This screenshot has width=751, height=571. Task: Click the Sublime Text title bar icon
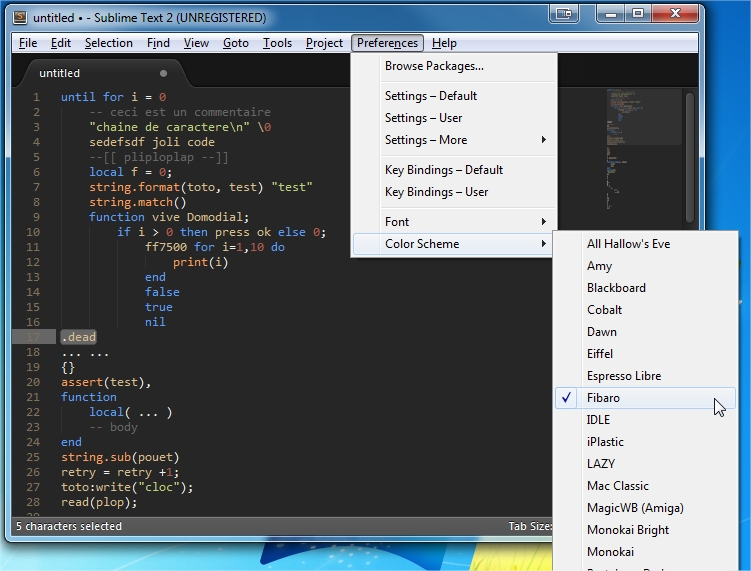click(20, 18)
